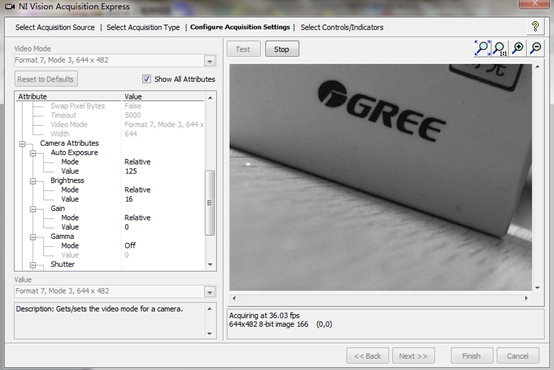Open the Video Mode dropdown arrow

210,61
